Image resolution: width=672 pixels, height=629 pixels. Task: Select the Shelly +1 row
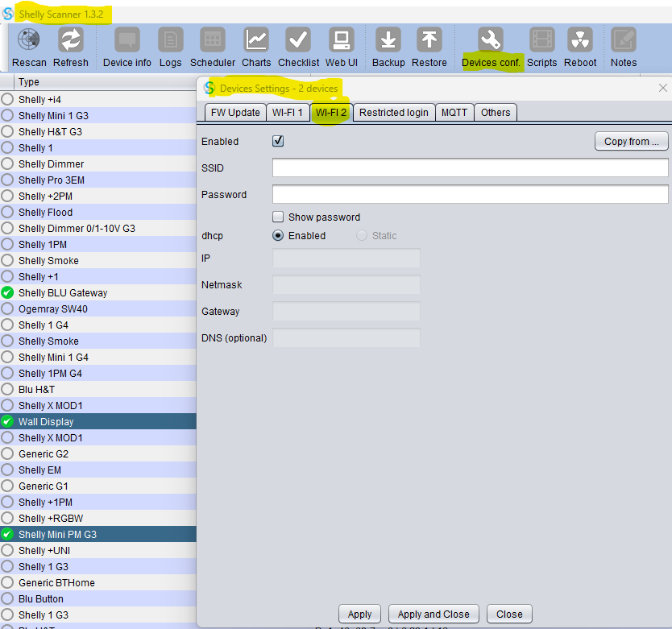point(98,277)
